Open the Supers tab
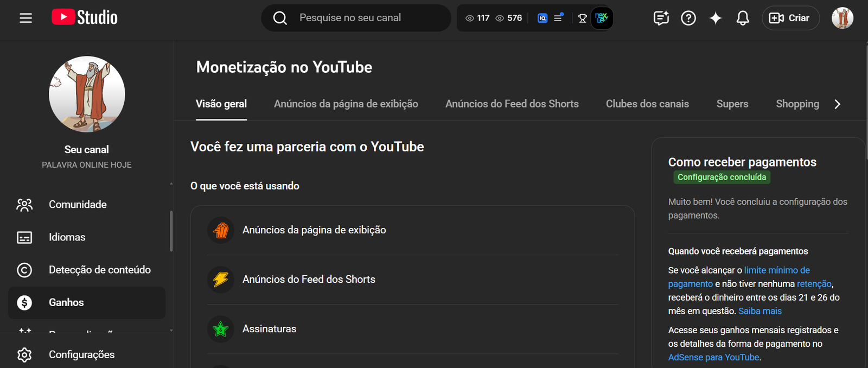This screenshot has height=368, width=868. (732, 104)
